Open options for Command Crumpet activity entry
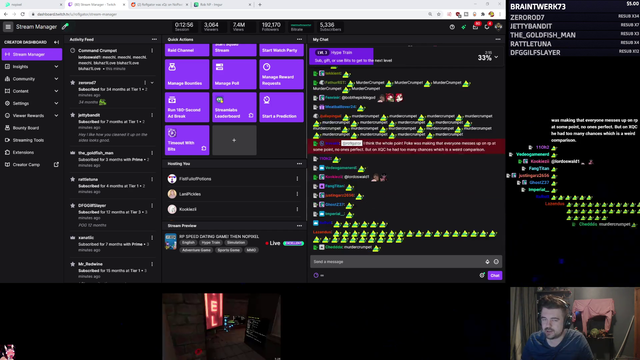 point(152,51)
